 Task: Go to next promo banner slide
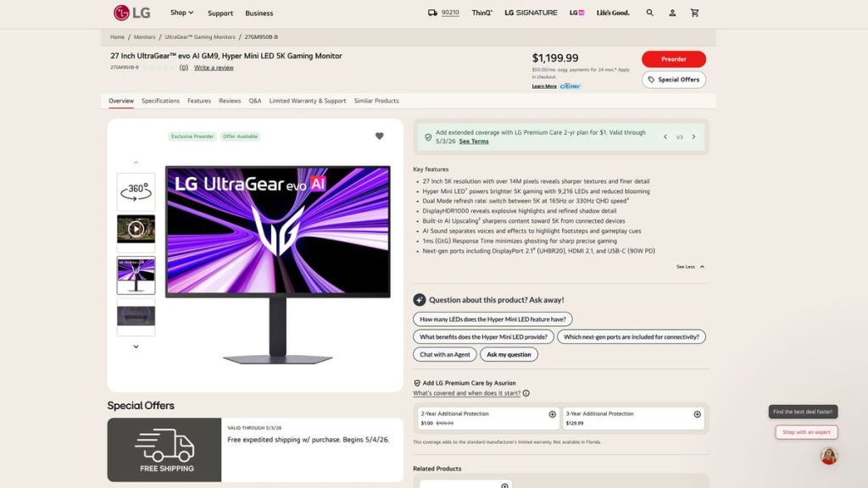[693, 136]
